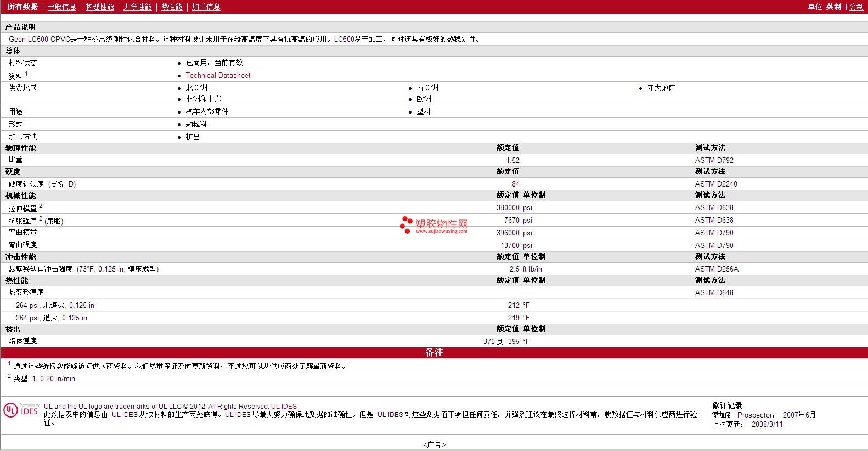Jump to the 加工信息 tab
The height and width of the screenshot is (451, 868).
point(206,7)
